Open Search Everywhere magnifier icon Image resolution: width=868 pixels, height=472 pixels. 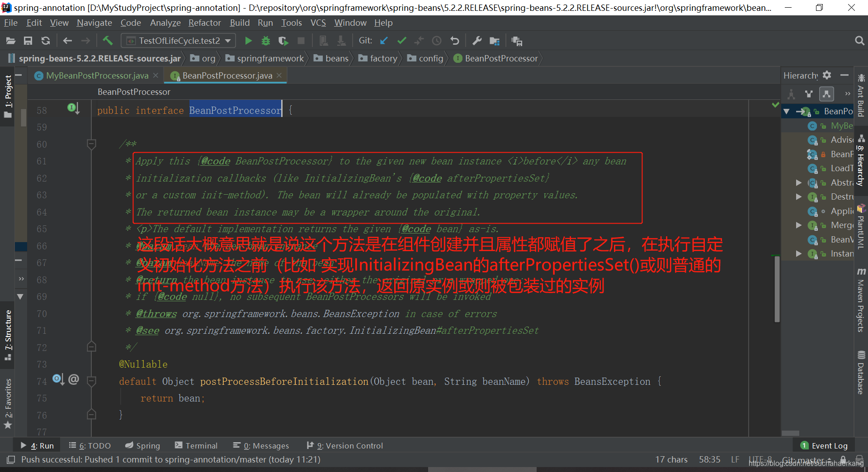859,41
